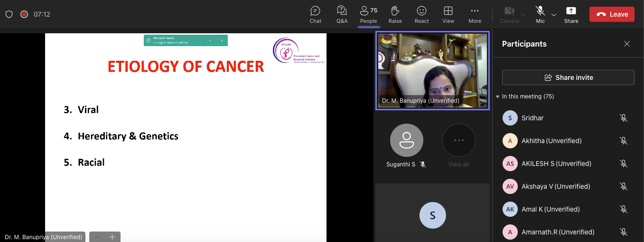Click the recording indicator icon
The height and width of the screenshot is (242, 644).
pyautogui.click(x=24, y=14)
